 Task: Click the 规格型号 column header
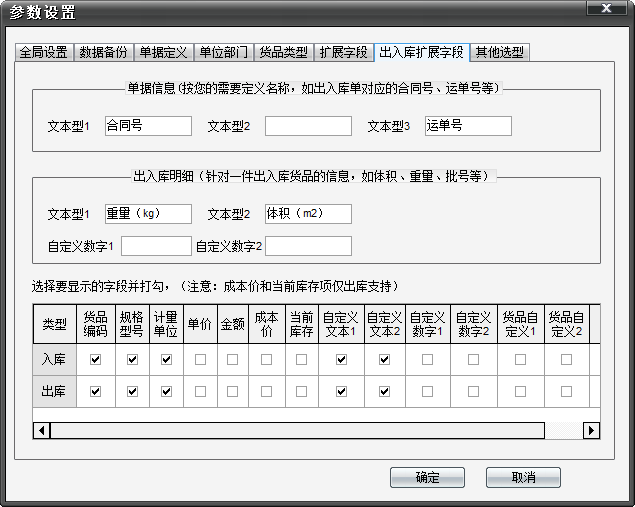[x=132, y=324]
